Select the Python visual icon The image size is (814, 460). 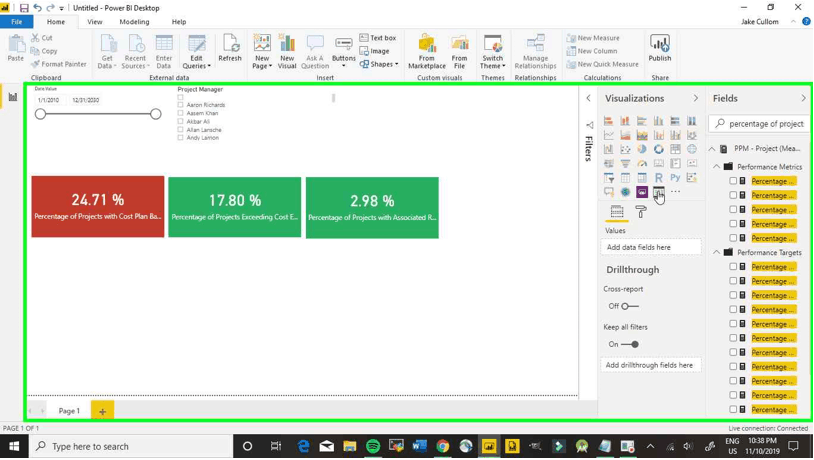(675, 177)
